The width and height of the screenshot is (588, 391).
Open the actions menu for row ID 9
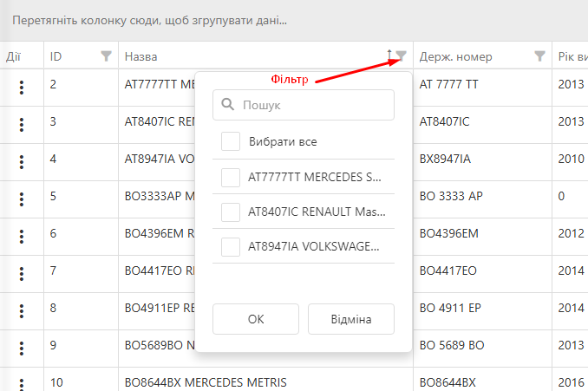(22, 349)
